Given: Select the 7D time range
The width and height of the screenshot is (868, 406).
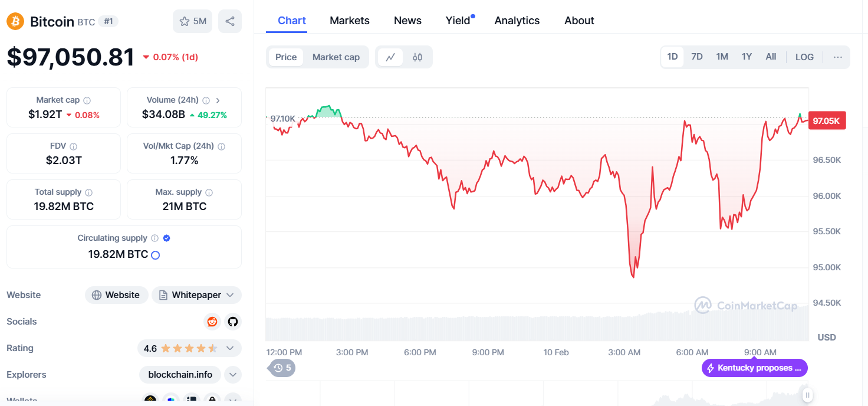Looking at the screenshot, I should point(697,57).
